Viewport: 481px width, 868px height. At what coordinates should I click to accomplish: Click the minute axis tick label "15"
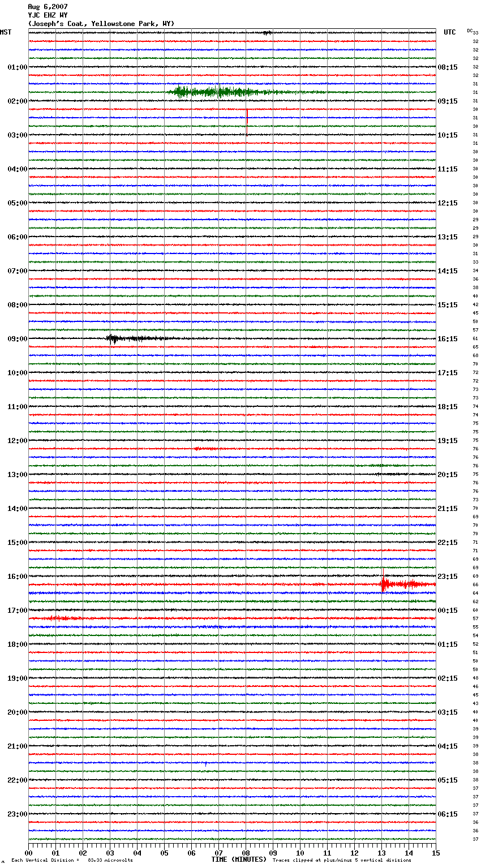pos(436,853)
